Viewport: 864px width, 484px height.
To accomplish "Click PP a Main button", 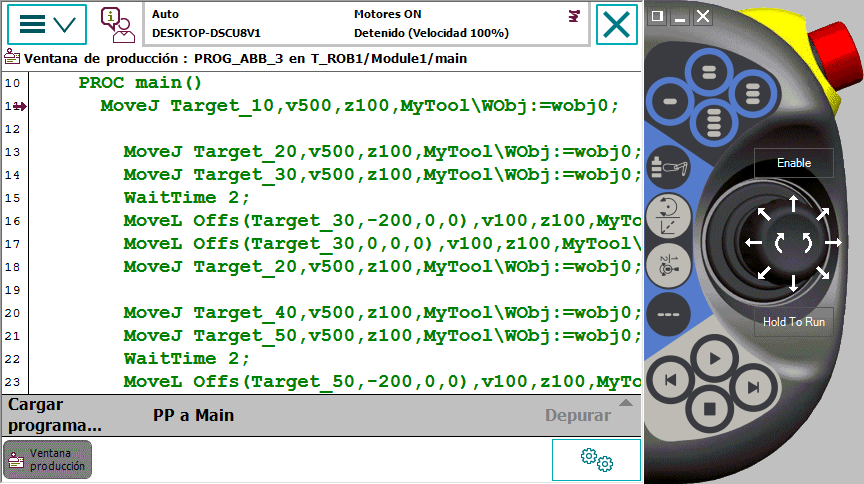I will click(x=193, y=415).
